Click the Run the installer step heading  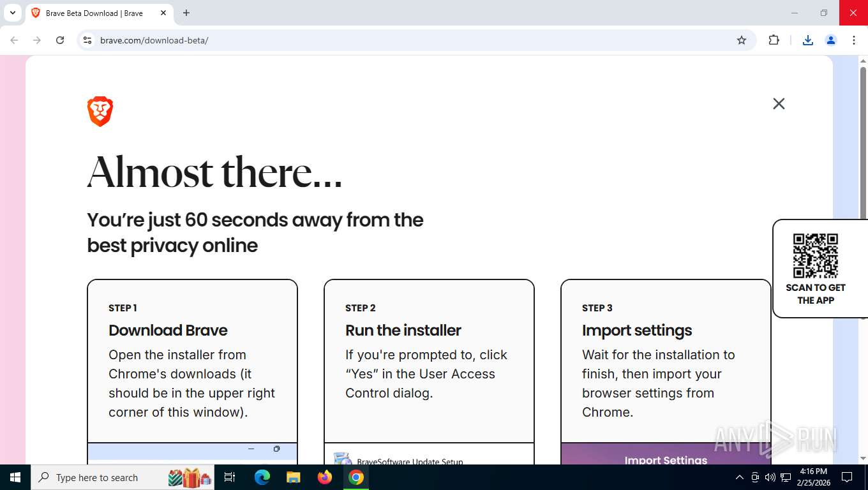403,330
